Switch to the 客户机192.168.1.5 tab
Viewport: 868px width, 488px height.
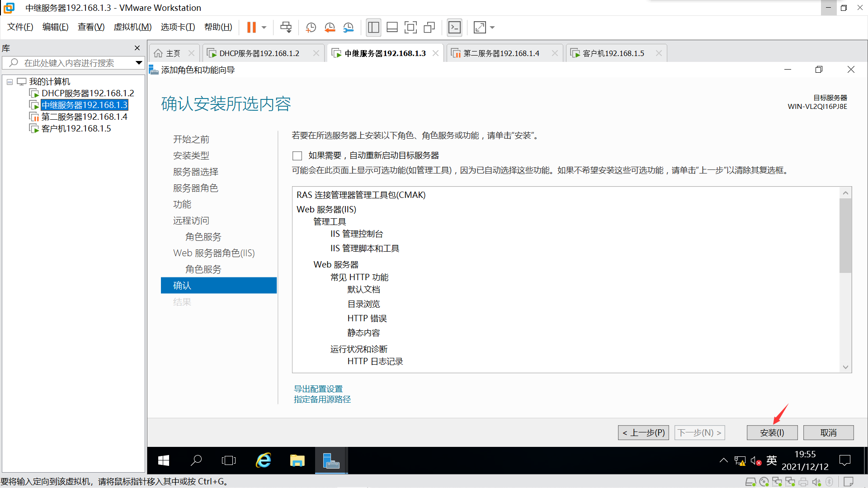point(613,53)
